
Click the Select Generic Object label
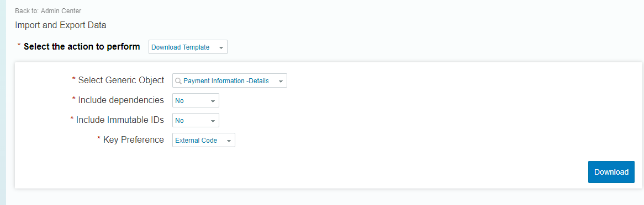coord(121,80)
